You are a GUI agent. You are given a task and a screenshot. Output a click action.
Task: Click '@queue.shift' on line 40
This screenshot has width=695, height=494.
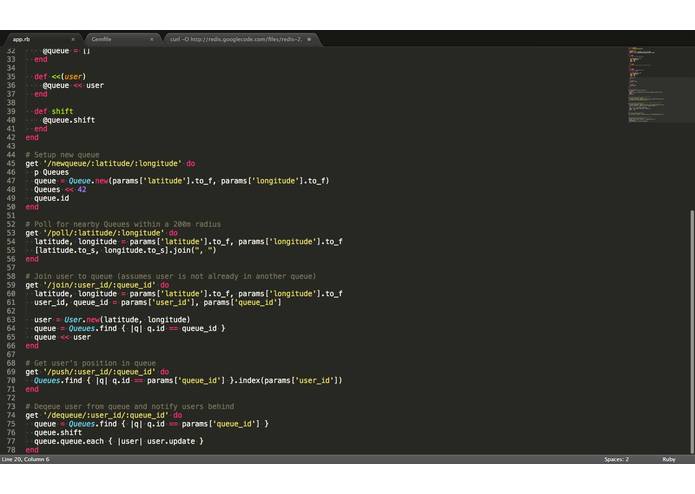coord(69,120)
